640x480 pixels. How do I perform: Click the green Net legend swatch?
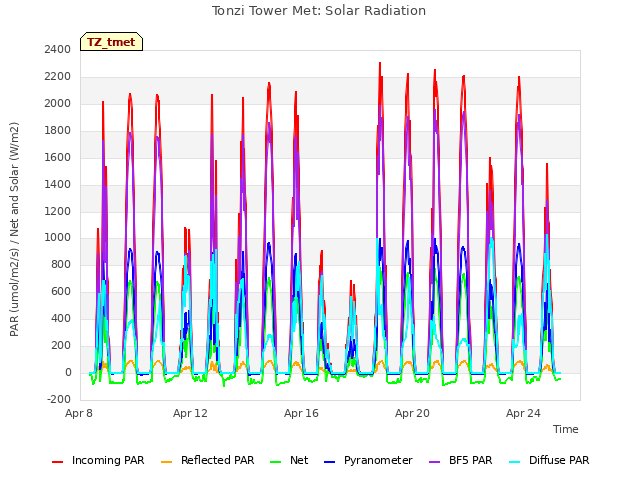click(276, 462)
